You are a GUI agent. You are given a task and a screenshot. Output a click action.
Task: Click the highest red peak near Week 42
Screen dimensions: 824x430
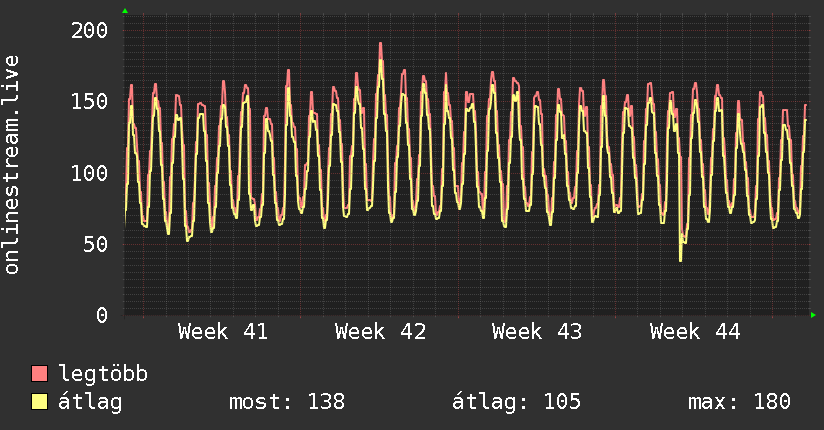coord(381,44)
